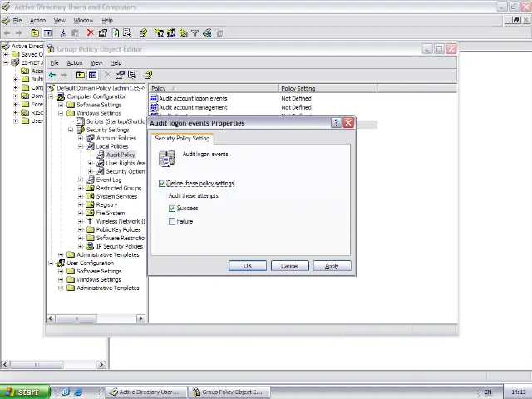Screen dimensions: 532x399
Task: Click Export List icon in Group Policy Editor
Action: (132, 75)
